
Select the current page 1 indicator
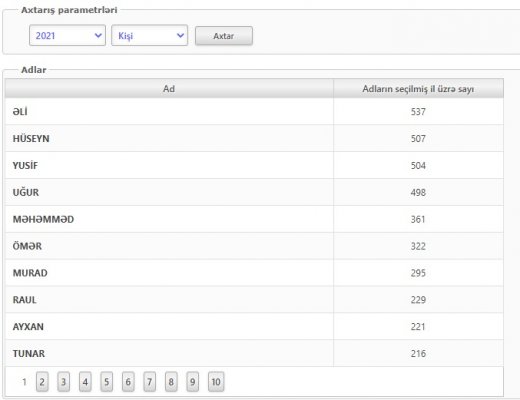24,382
